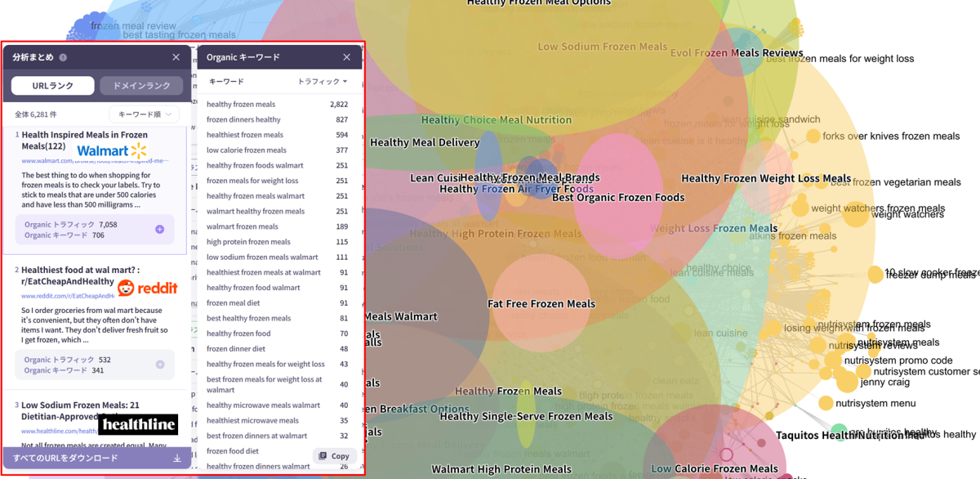Select keyword row 'healthy frozen food'
Image resolution: width=980 pixels, height=479 pixels.
tap(277, 334)
